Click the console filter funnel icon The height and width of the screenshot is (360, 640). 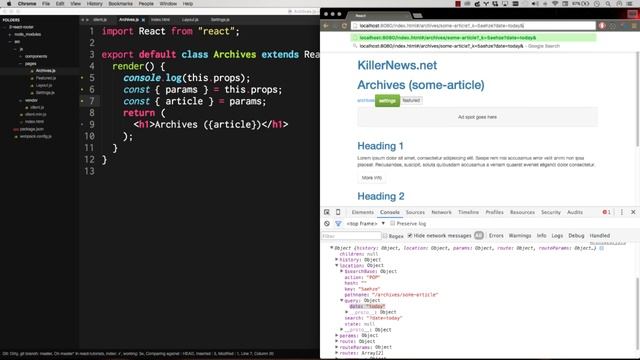click(x=338, y=224)
